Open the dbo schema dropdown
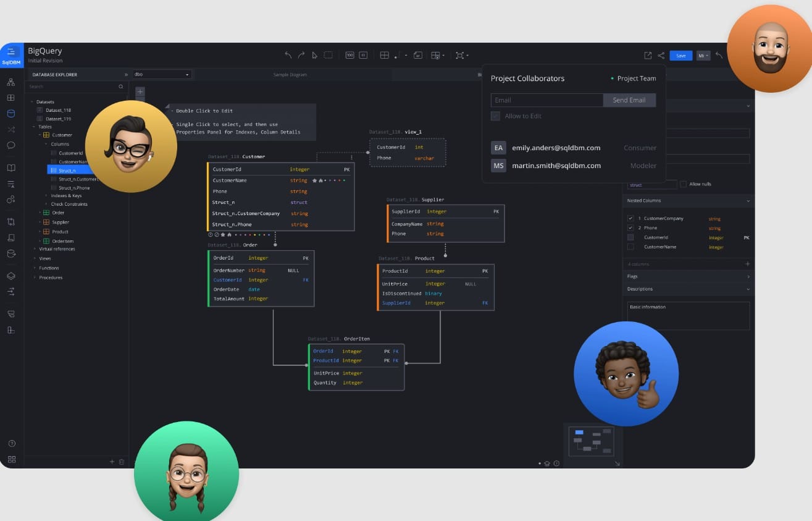This screenshot has height=521, width=812. (162, 74)
